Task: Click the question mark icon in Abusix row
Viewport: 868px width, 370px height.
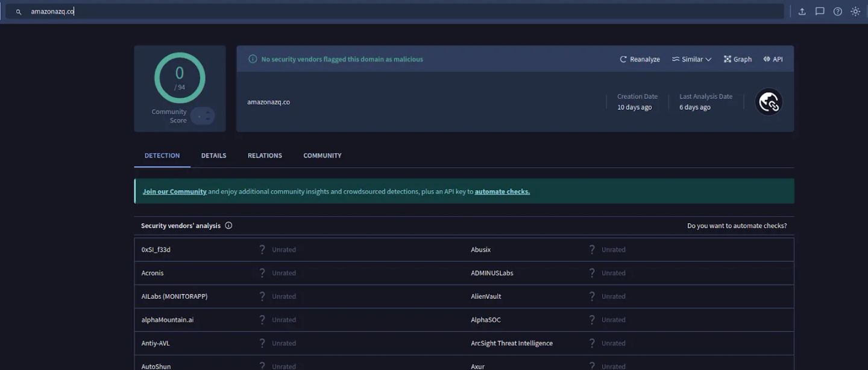Action: (x=592, y=249)
